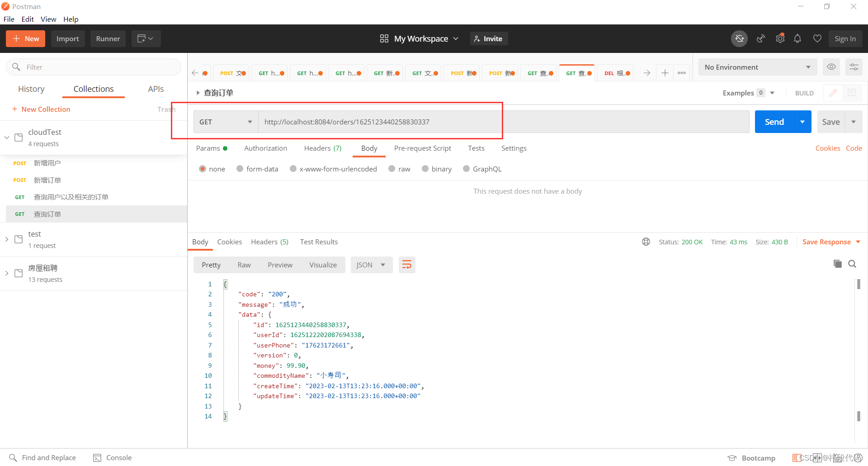
Task: Switch to the Pre-request Script tab
Action: coord(422,148)
